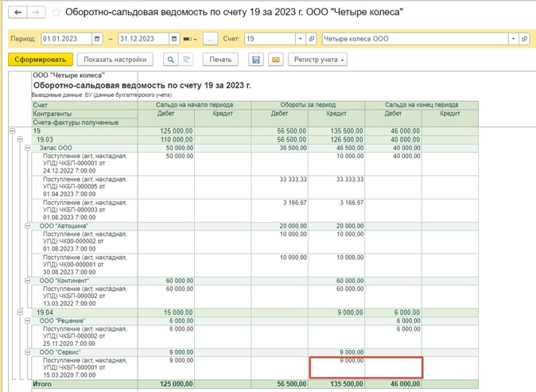The width and height of the screenshot is (536, 392).
Task: Open the Счет account dropdown list
Action: (x=300, y=39)
